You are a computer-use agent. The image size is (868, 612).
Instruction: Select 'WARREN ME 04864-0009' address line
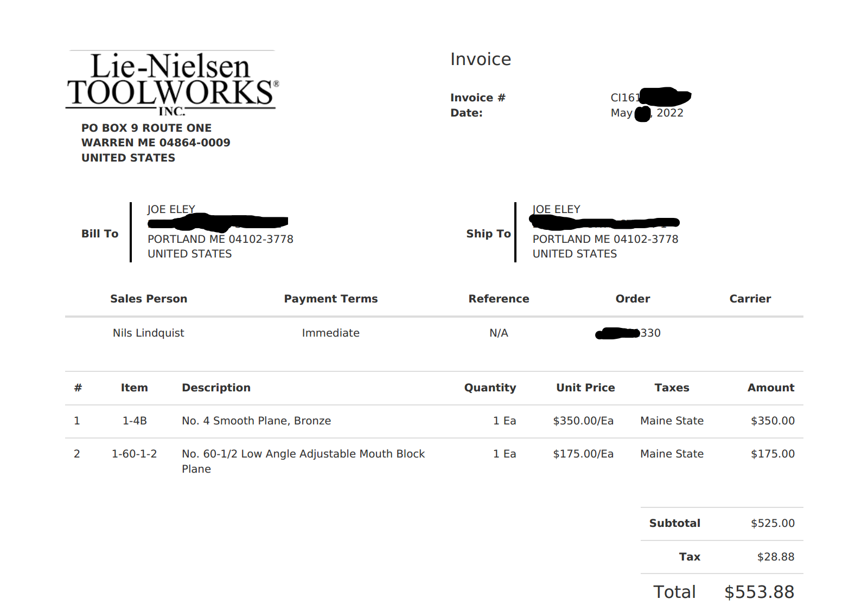(156, 143)
